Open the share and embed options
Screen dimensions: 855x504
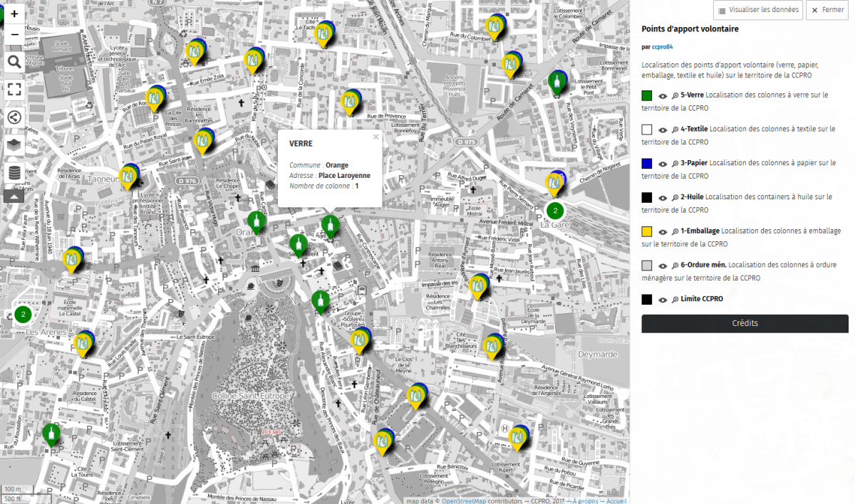(x=14, y=117)
